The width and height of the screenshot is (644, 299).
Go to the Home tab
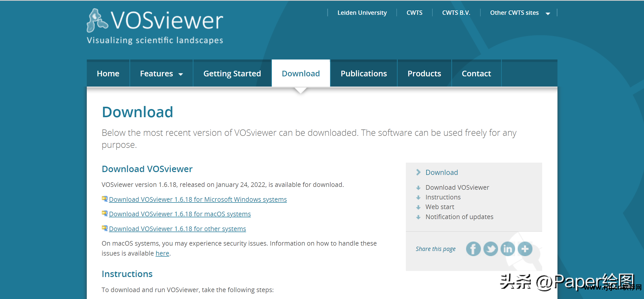pos(108,74)
